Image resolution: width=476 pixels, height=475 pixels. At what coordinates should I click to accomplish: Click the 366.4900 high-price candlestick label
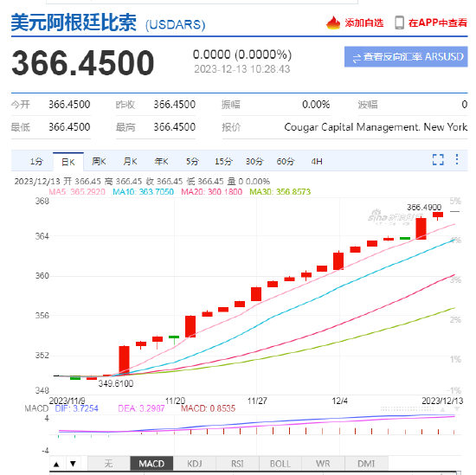point(424,208)
